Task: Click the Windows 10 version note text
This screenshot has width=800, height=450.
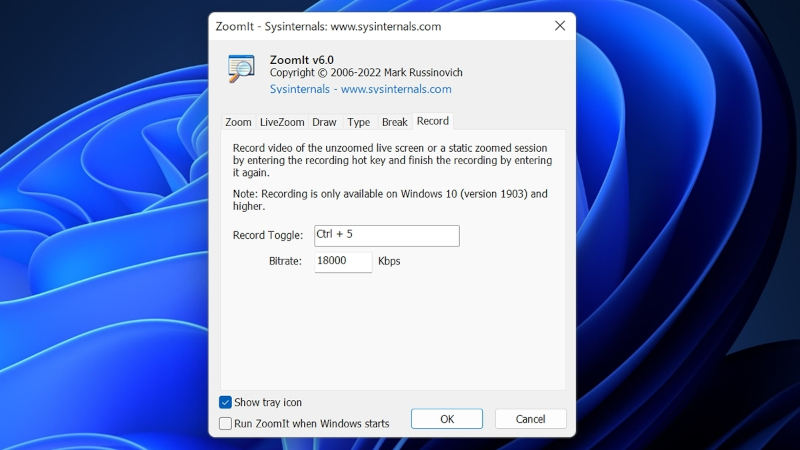Action: pyautogui.click(x=390, y=199)
